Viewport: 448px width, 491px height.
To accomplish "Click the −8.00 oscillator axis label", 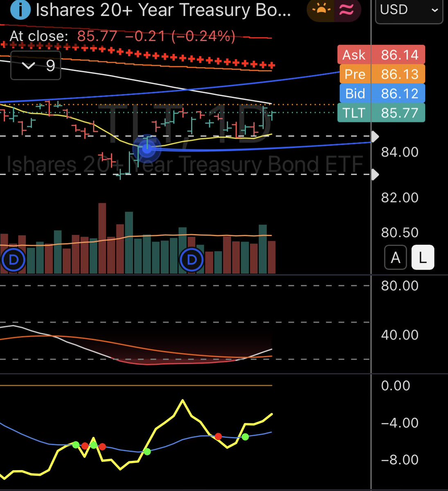I will coord(400,459).
